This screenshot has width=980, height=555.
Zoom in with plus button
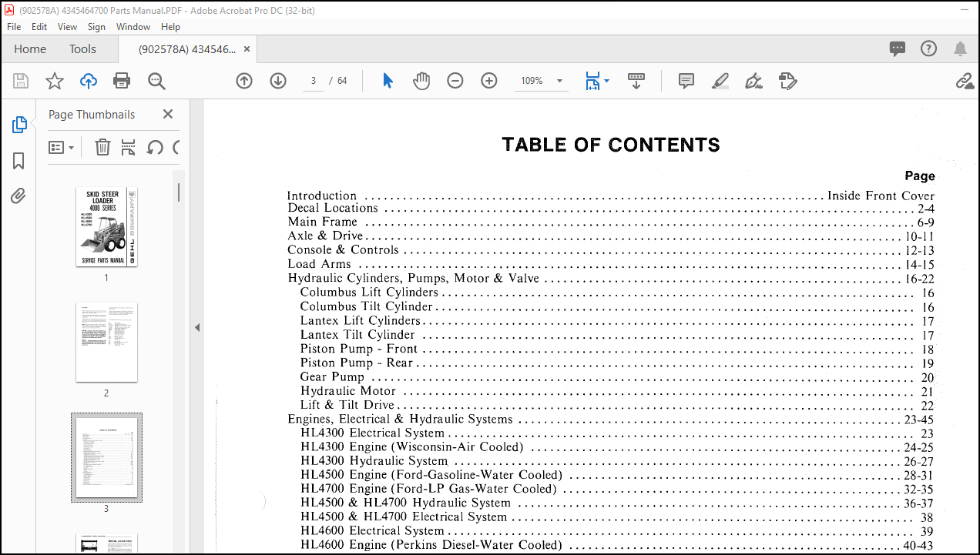click(489, 81)
